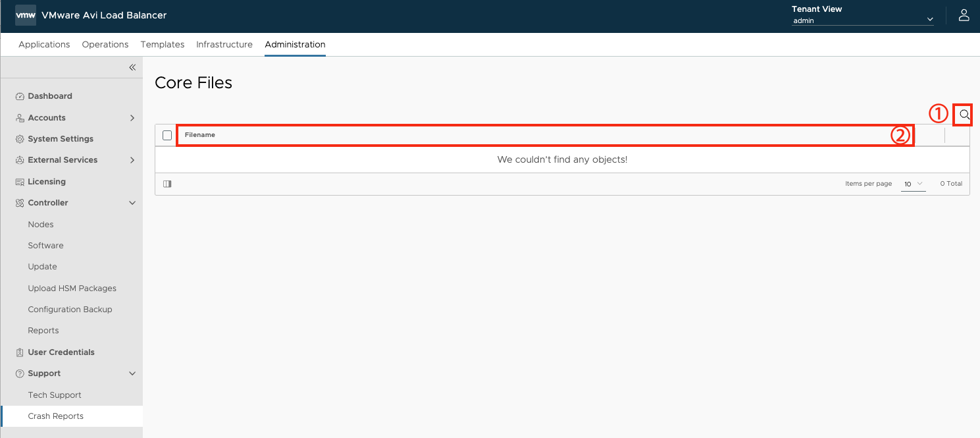Screen dimensions: 980x438
Task: Click the Core Files page heading
Action: coord(193,83)
